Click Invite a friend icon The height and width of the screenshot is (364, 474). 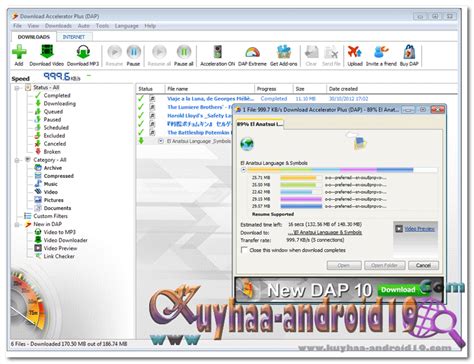(381, 52)
